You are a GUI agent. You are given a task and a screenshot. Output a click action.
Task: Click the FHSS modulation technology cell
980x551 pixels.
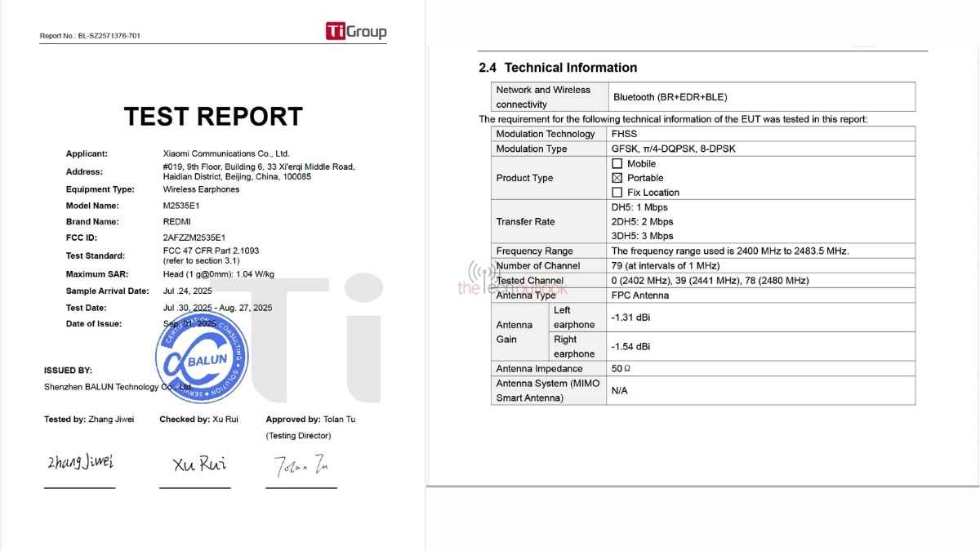click(624, 134)
